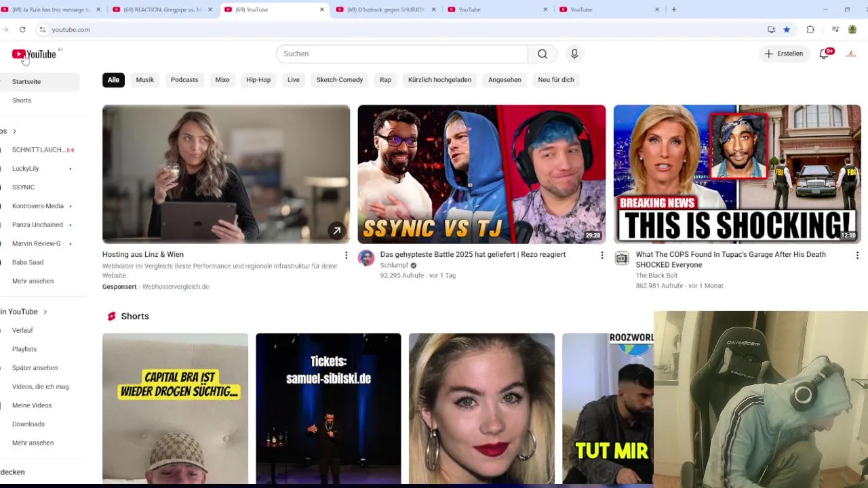The image size is (868, 488).
Task: Switch to the D1sstrack gegen SHURJOKA tab
Action: pos(387,9)
